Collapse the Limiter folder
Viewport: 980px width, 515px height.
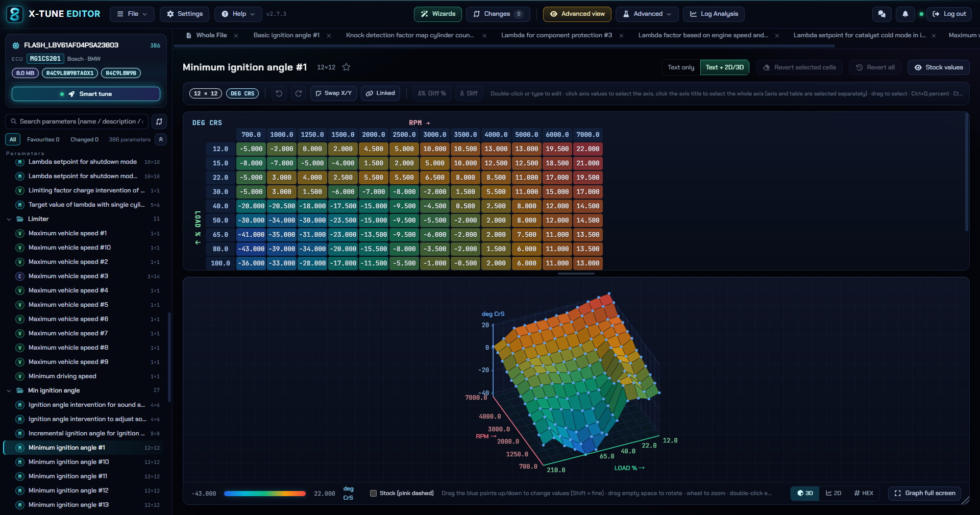[9, 219]
